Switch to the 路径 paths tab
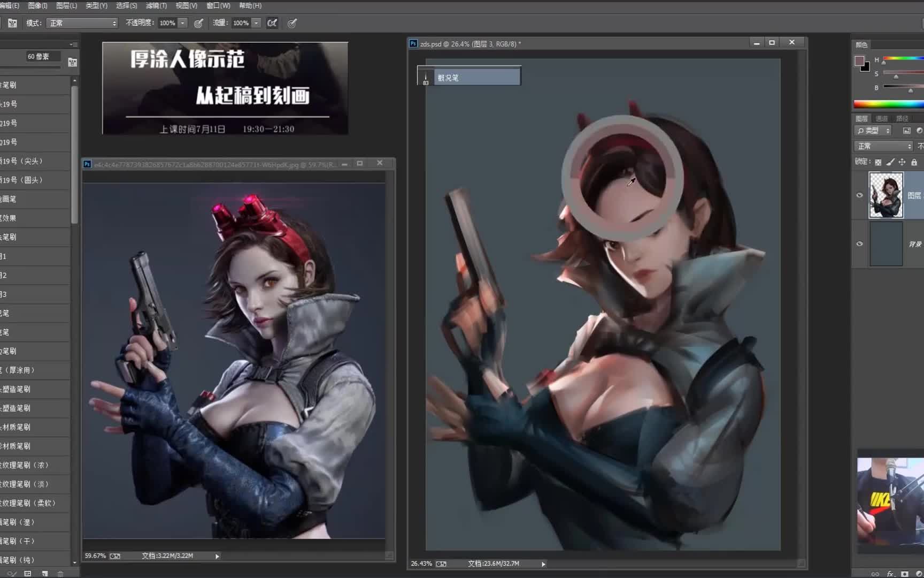 coord(902,118)
